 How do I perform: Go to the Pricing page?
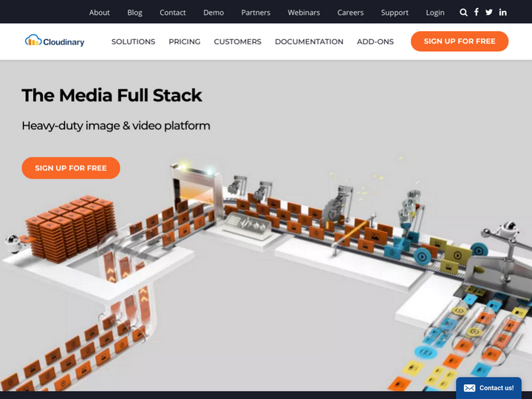click(184, 42)
